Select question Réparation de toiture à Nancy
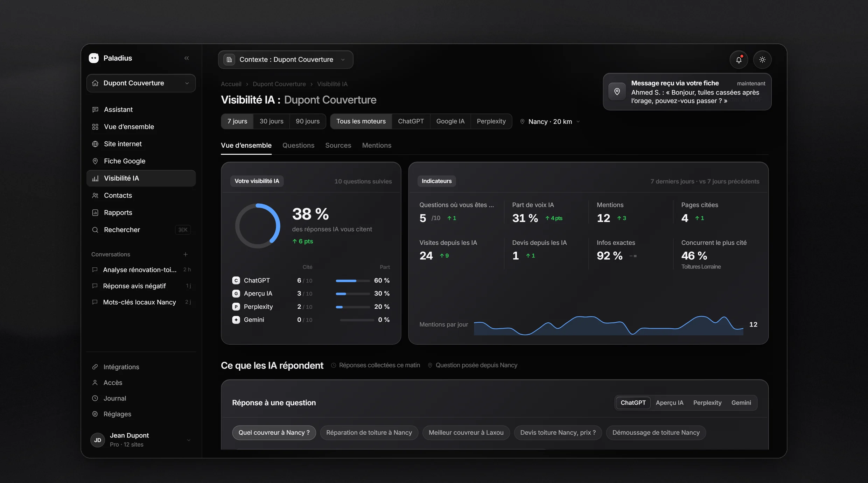 369,433
